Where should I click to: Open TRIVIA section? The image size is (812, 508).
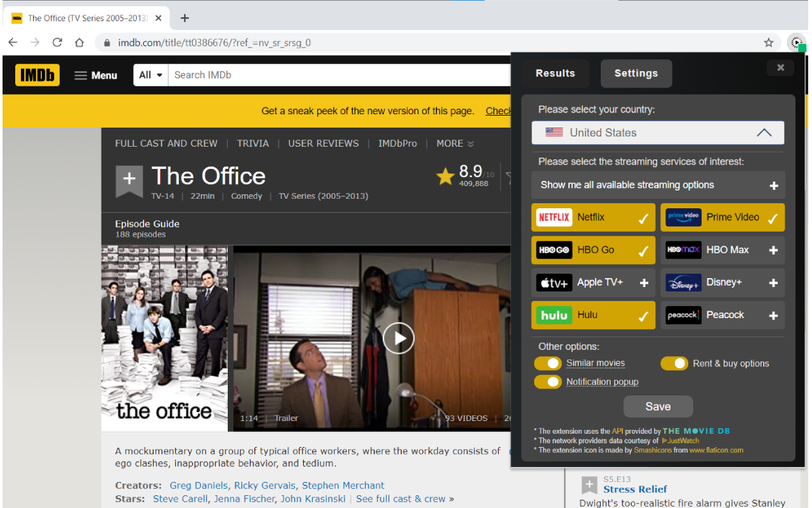pyautogui.click(x=253, y=144)
